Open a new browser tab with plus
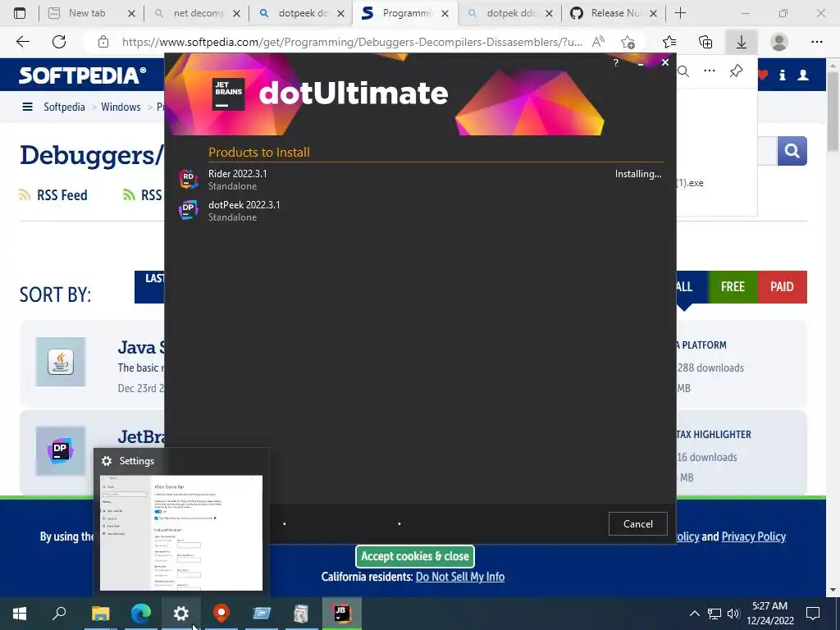 pos(680,13)
